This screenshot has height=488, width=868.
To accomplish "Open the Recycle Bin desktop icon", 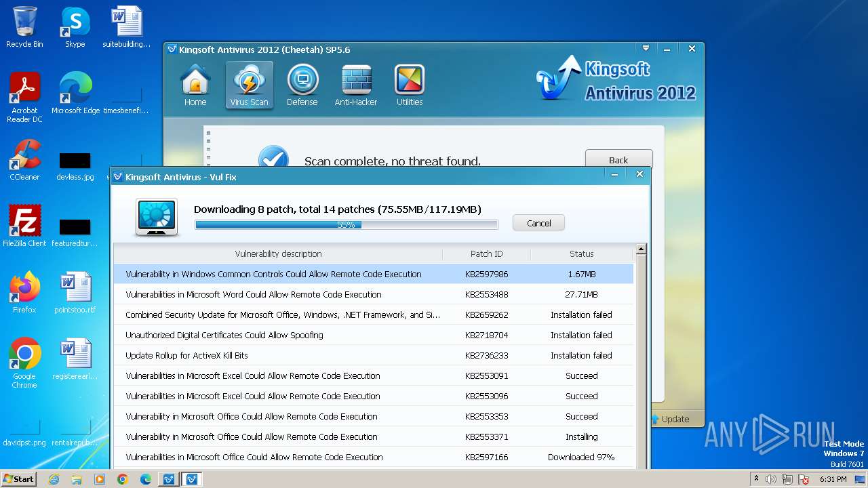I will click(24, 27).
